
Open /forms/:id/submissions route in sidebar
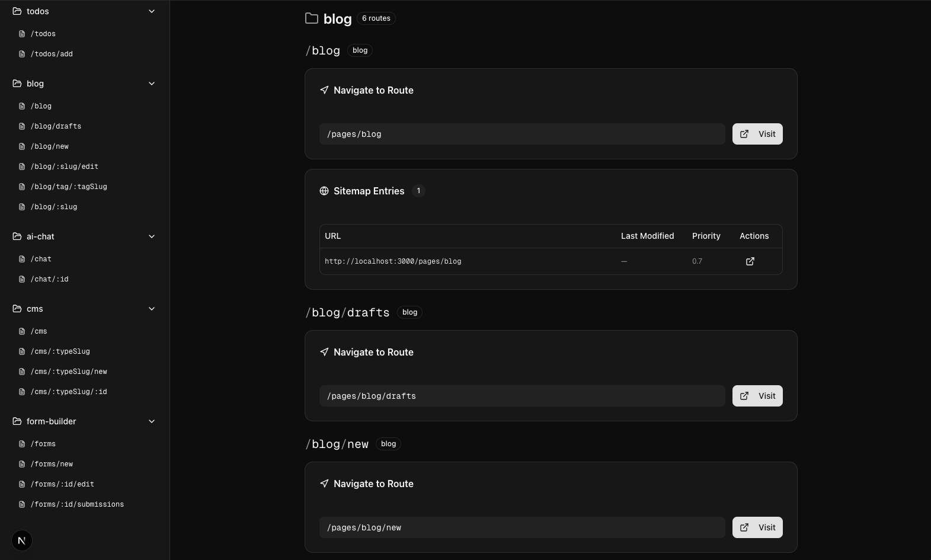click(77, 504)
